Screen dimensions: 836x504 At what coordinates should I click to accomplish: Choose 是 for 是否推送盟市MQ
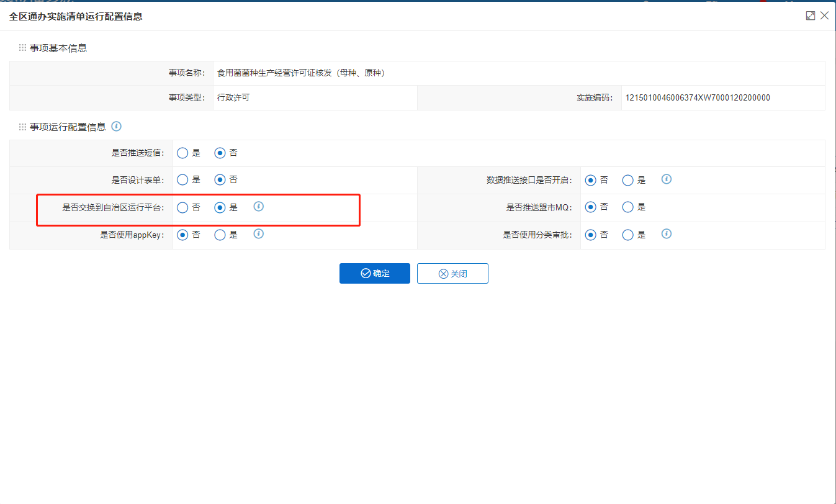click(627, 207)
